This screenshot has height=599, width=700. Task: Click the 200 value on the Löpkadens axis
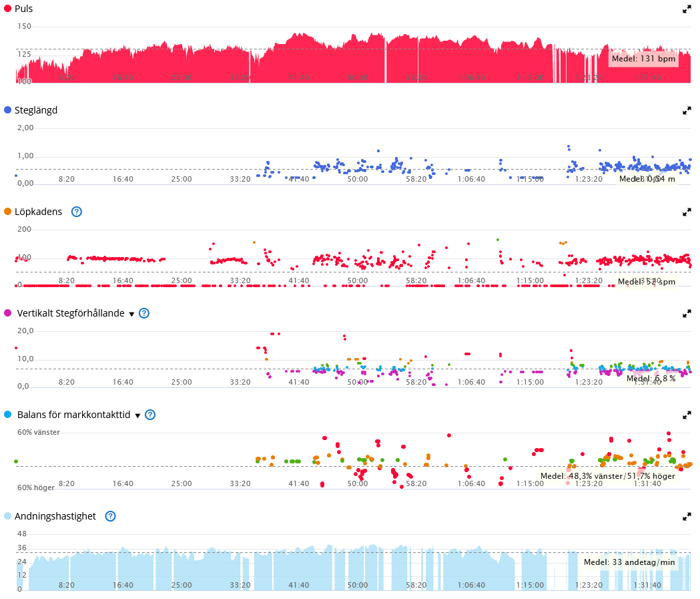pyautogui.click(x=24, y=228)
